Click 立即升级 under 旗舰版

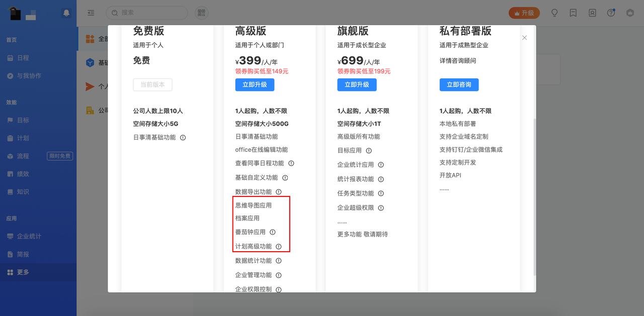click(357, 84)
